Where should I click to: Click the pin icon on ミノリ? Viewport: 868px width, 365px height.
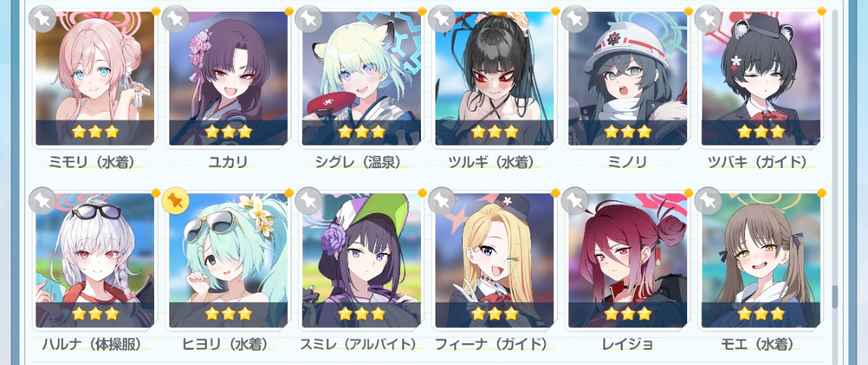[x=575, y=18]
